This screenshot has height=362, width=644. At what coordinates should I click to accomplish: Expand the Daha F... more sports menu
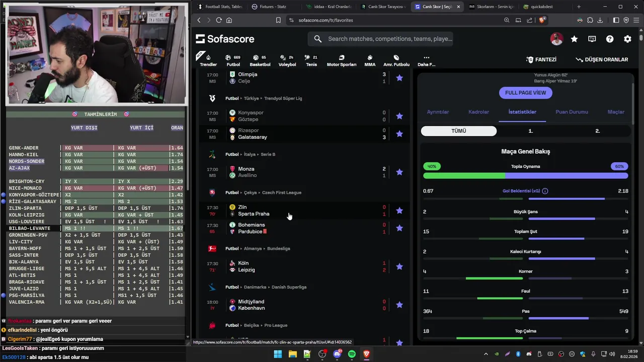426,60
